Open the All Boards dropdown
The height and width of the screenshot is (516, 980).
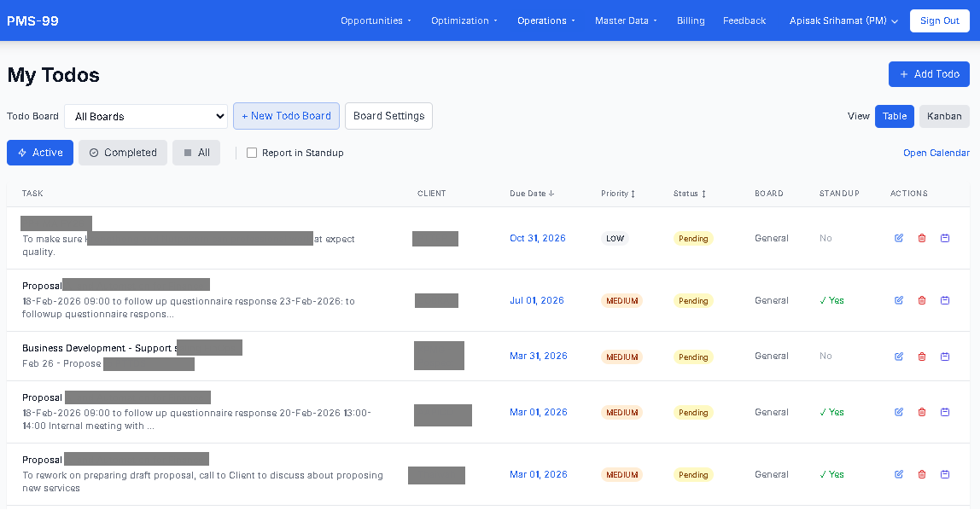pyautogui.click(x=146, y=116)
